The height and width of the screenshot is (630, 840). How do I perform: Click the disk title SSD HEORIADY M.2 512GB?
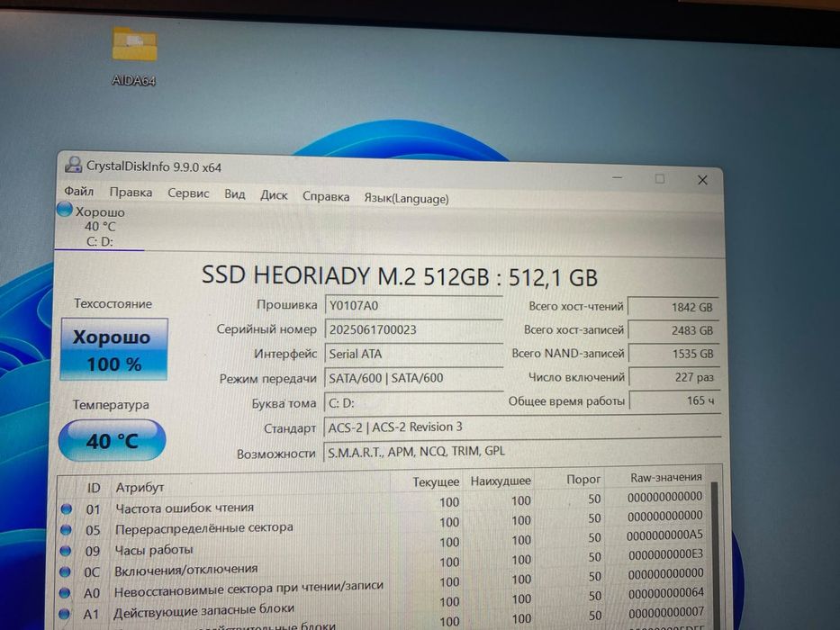(x=346, y=275)
